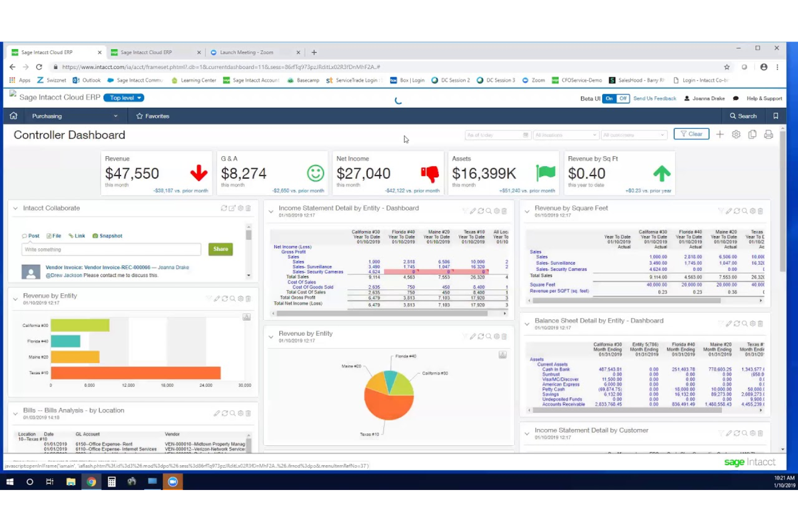Refresh the Intacct Collaborate panel
This screenshot has height=532, width=798.
[x=224, y=208]
